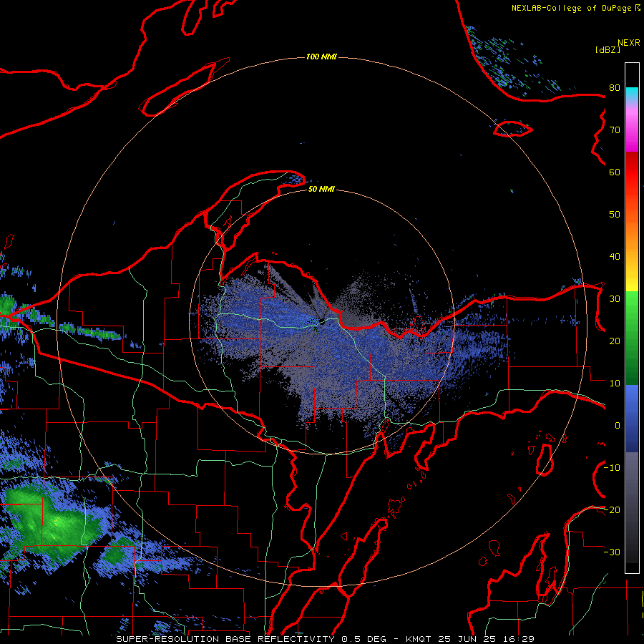
Task: Click the KMQT radar site center point
Action: [321, 321]
